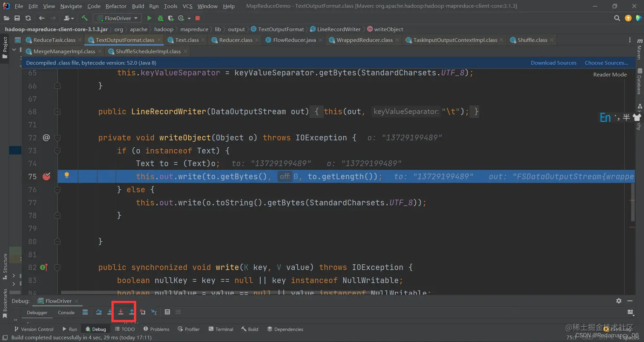Screen dimensions: 644x342
Task: Open the Problems tool window
Action: click(x=156, y=329)
